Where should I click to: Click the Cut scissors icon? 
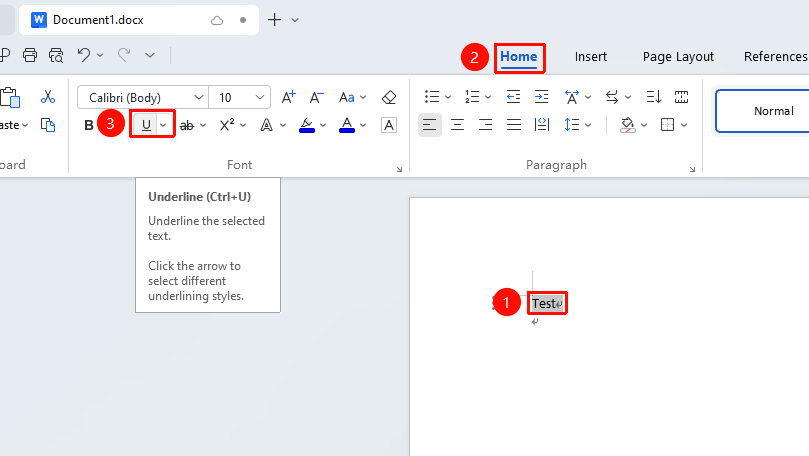pyautogui.click(x=48, y=96)
